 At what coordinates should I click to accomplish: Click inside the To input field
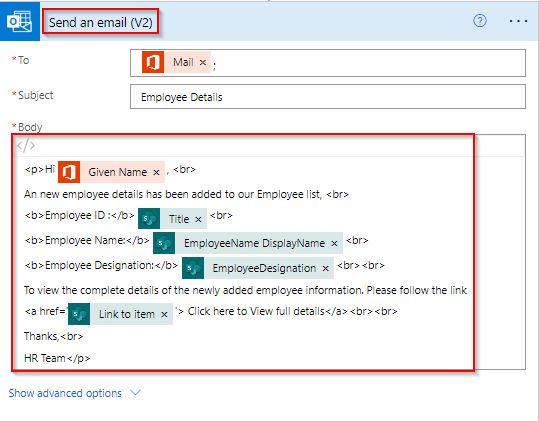328,63
